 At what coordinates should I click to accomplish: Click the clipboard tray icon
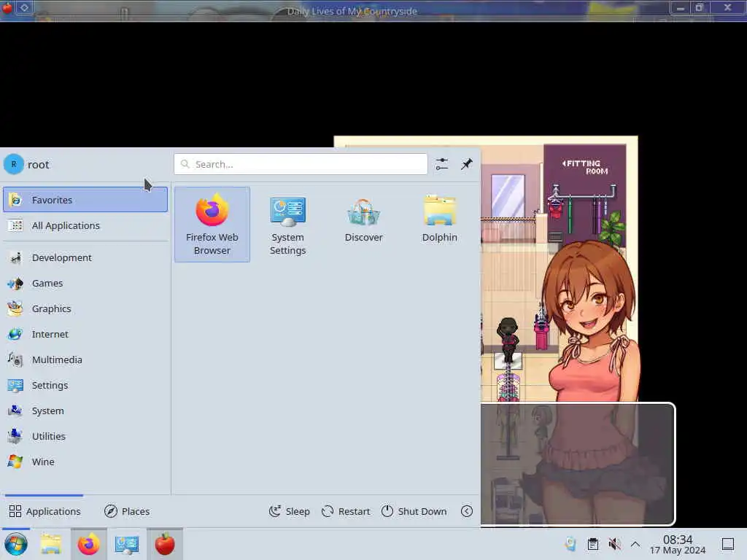click(x=593, y=544)
